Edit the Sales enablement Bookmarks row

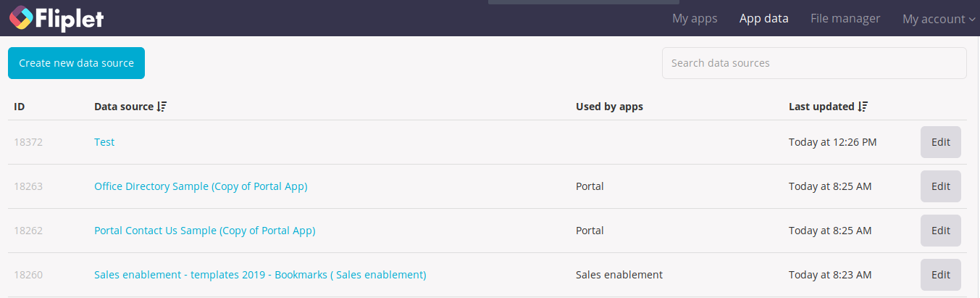(940, 275)
